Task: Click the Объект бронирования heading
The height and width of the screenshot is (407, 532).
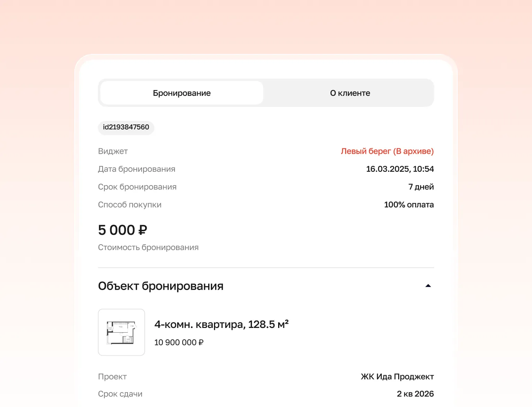Action: click(x=161, y=286)
